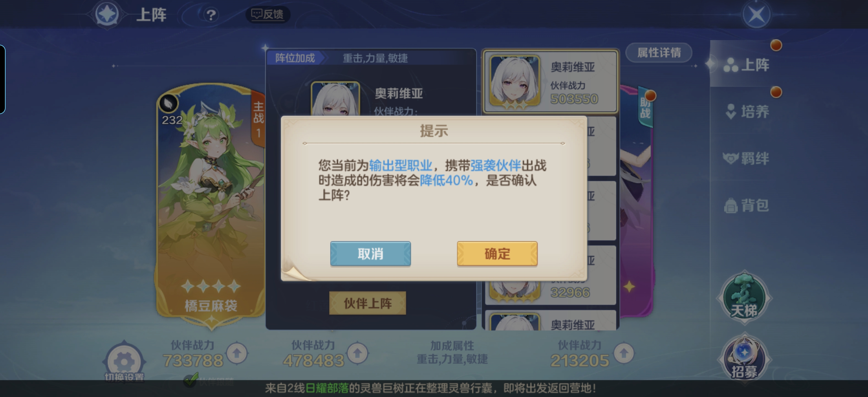
Task: Click the star emblem beside 上阵 title
Action: click(x=107, y=14)
